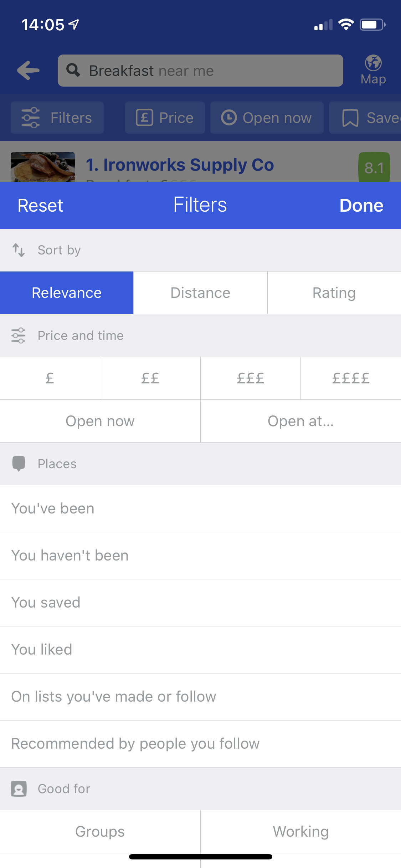This screenshot has height=868, width=401.
Task: Reset all filters
Action: 40,205
